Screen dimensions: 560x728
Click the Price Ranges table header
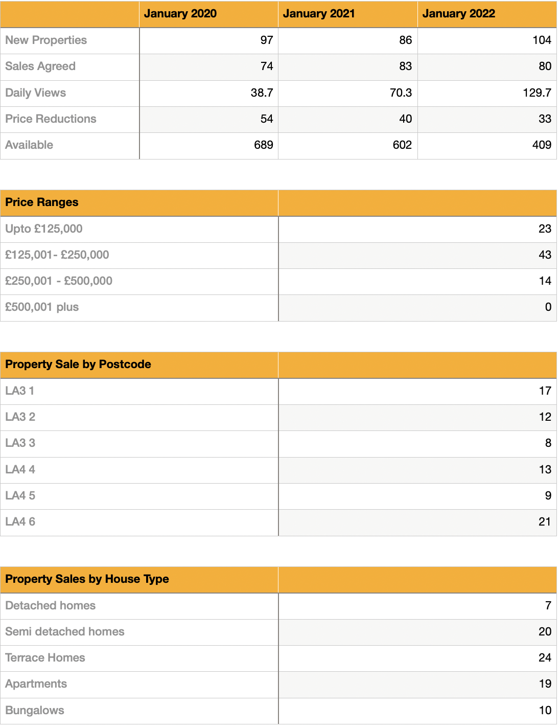point(42,202)
